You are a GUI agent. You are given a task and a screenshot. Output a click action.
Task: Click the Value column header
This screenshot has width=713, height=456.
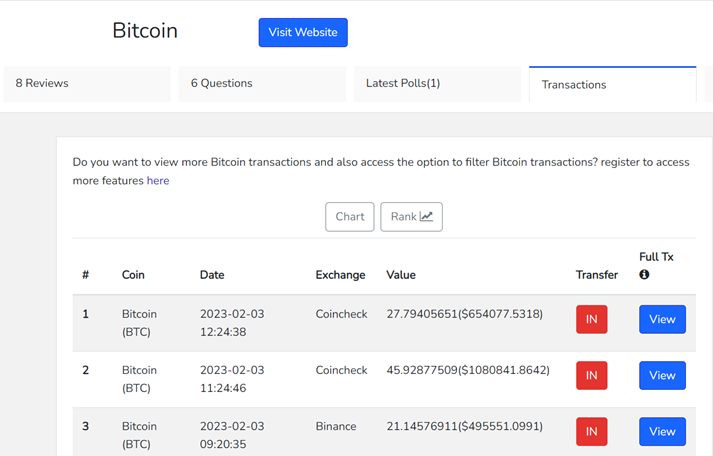pos(401,275)
